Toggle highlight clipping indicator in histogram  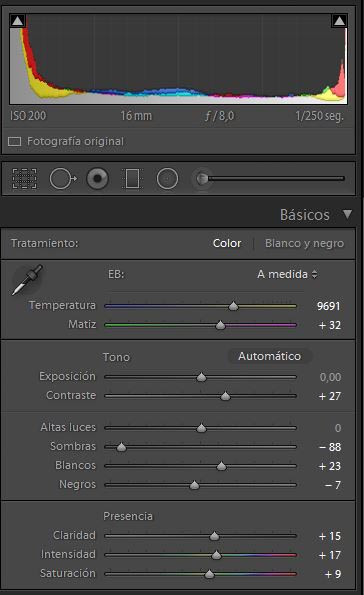[x=339, y=21]
